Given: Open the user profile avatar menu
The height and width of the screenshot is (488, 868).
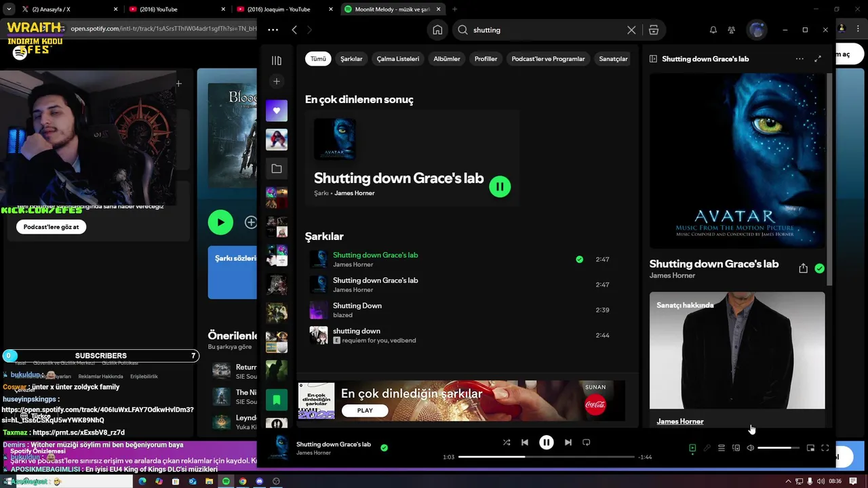Looking at the screenshot, I should pyautogui.click(x=757, y=30).
